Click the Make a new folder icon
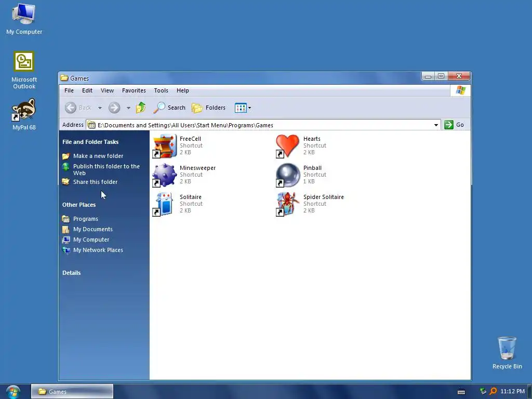Screen dimensions: 532x399 tap(66, 156)
